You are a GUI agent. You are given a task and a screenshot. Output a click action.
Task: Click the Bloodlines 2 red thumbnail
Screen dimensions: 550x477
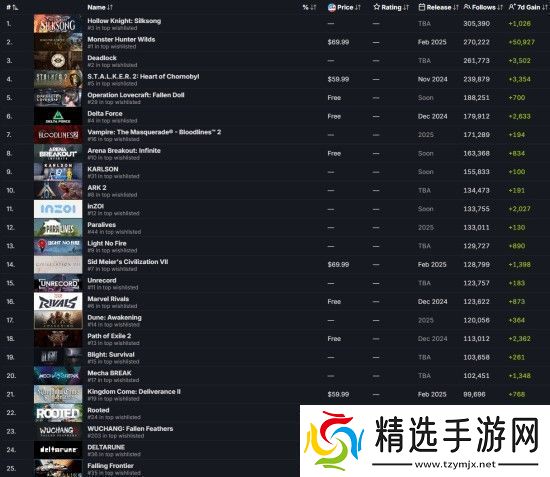click(x=58, y=135)
